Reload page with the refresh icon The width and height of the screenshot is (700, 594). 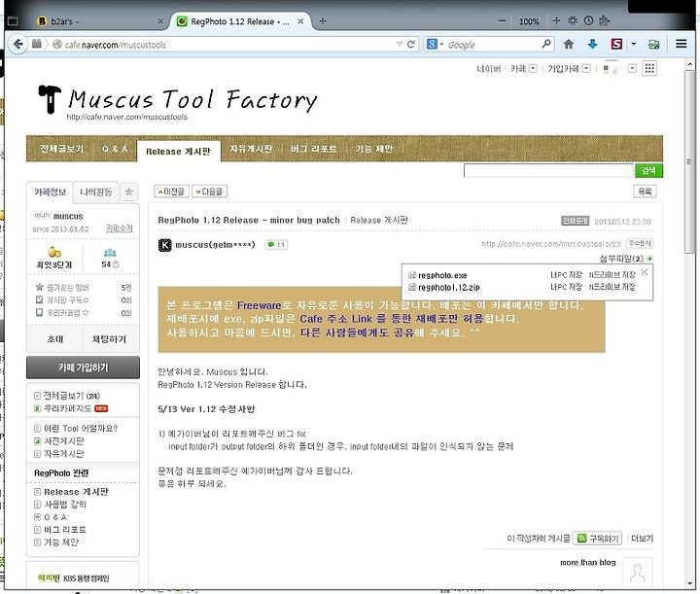[411, 44]
